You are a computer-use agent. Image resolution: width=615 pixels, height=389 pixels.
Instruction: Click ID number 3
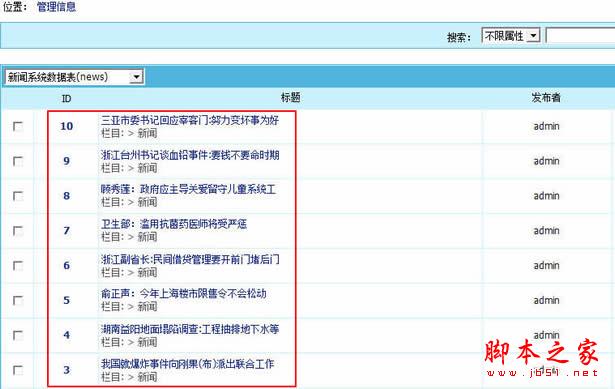[x=66, y=370]
